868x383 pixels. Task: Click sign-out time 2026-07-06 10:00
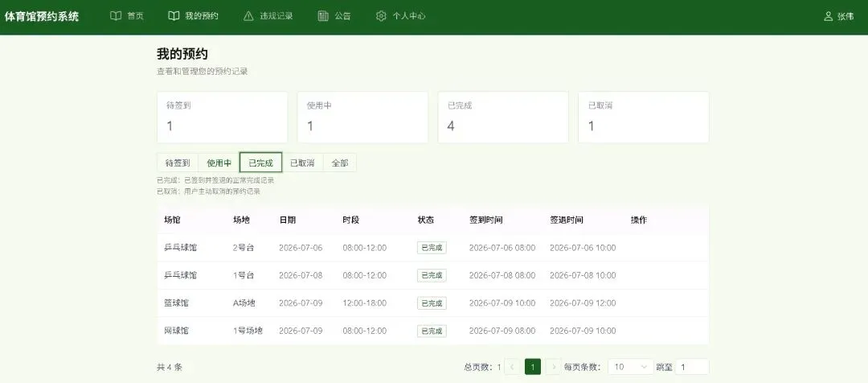point(583,248)
